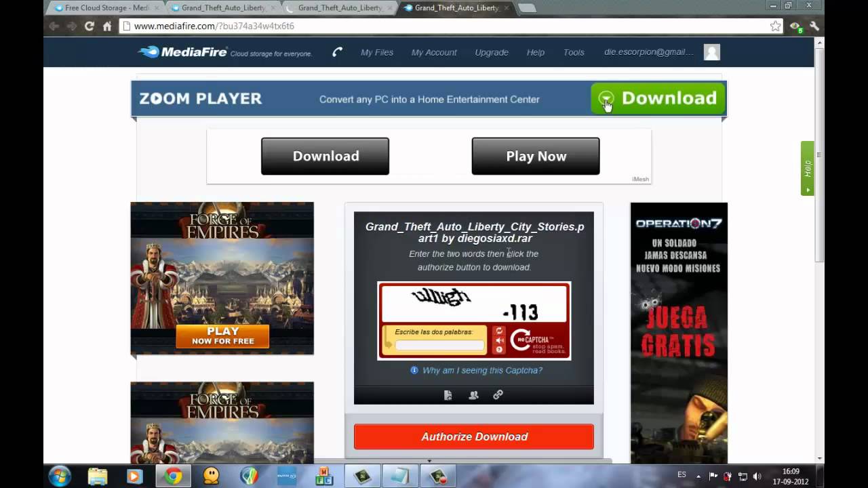Click the red Authorize Download button
Viewport: 868px width, 488px height.
coord(474,436)
